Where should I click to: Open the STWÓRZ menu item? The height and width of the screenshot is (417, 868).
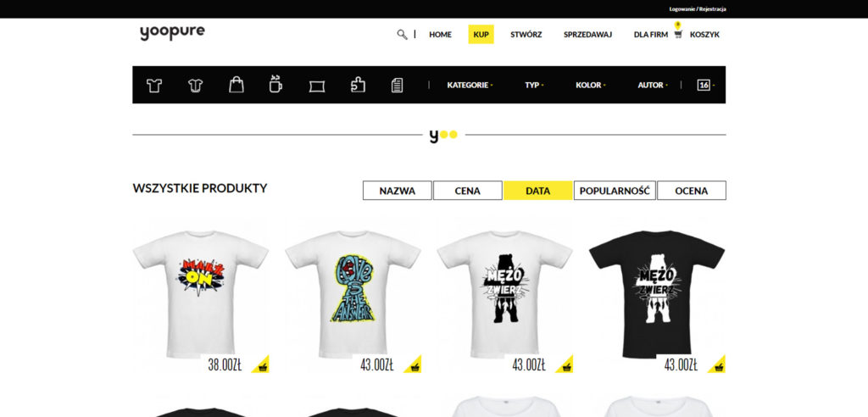click(526, 35)
